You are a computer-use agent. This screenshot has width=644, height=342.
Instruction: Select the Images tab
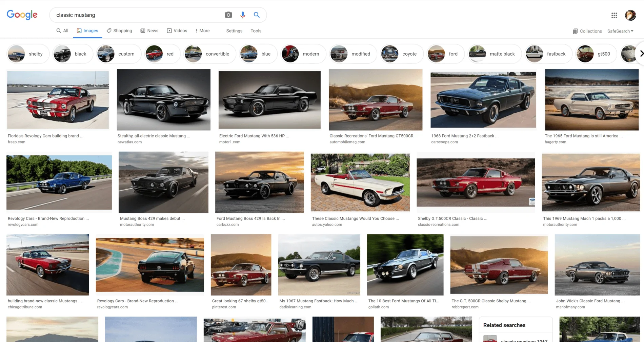[87, 31]
